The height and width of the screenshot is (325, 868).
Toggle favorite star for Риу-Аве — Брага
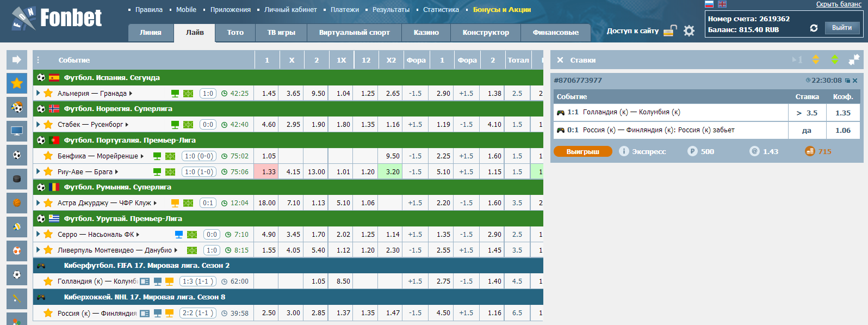click(x=48, y=172)
